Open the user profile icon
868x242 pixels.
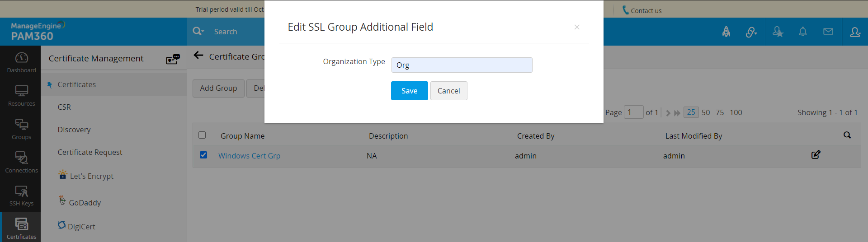[x=854, y=32]
